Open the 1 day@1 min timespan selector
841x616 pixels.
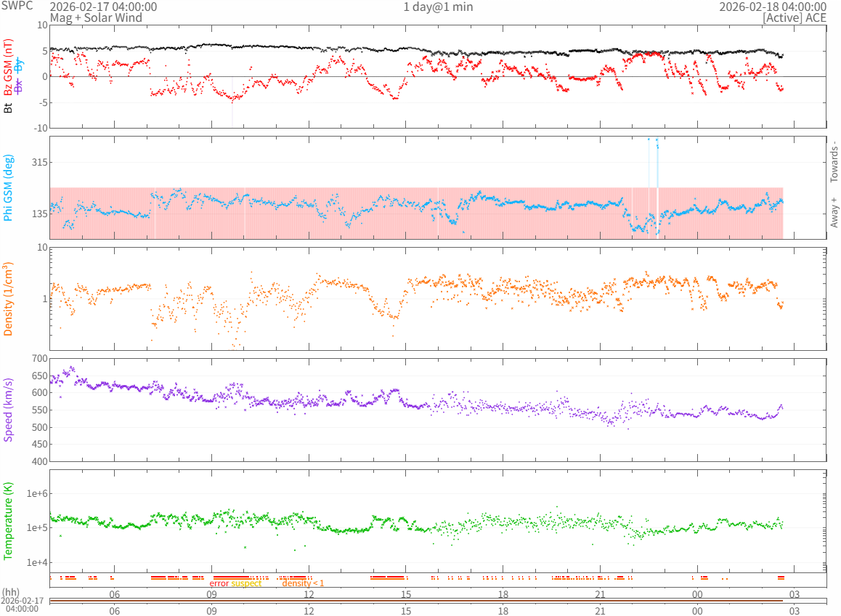tap(438, 7)
